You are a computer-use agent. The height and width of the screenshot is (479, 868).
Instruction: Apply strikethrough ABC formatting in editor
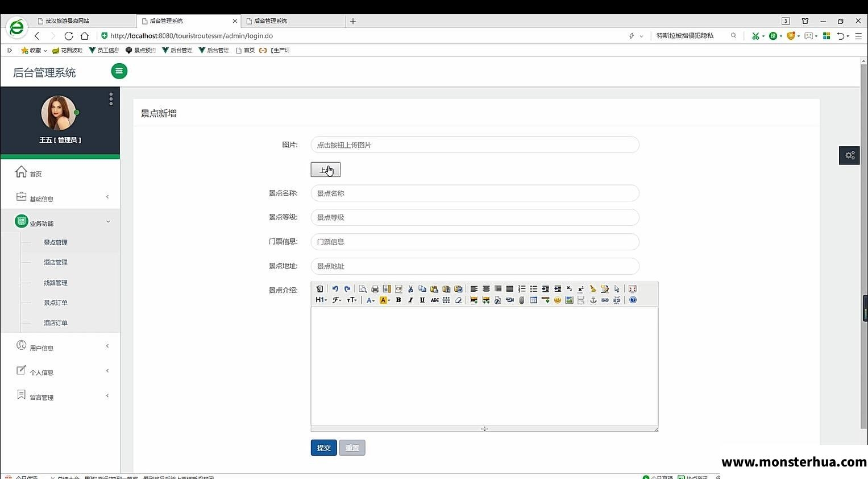tap(434, 300)
